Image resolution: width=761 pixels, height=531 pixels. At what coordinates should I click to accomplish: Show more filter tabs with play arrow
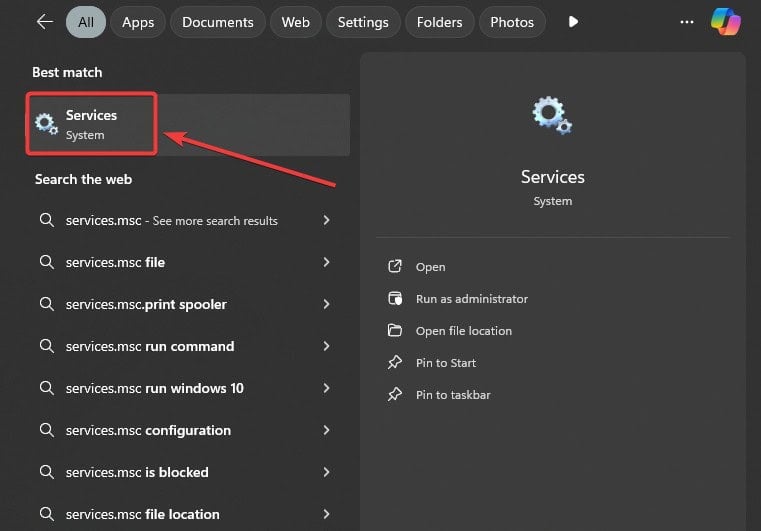pyautogui.click(x=573, y=22)
